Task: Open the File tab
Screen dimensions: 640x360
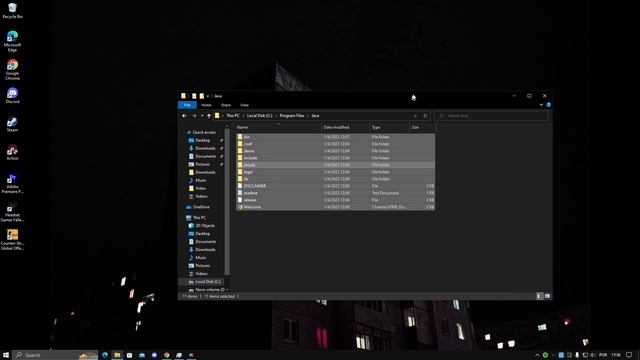Action: (x=187, y=105)
